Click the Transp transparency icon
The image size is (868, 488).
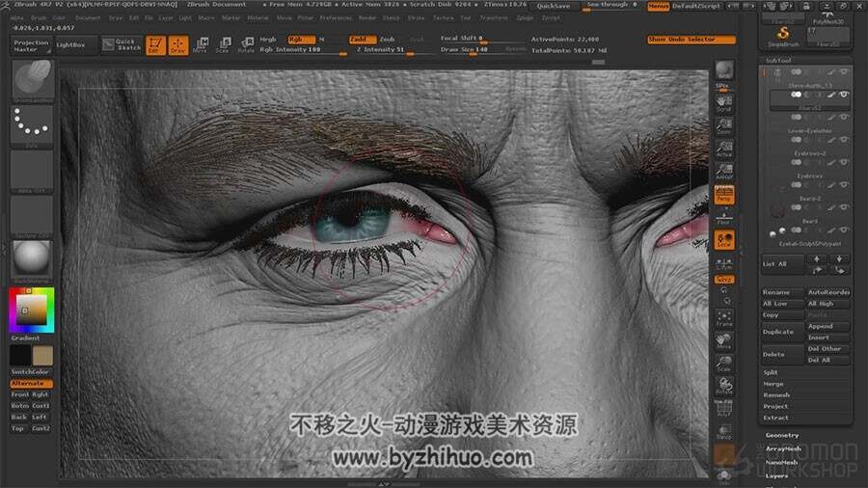(x=724, y=431)
